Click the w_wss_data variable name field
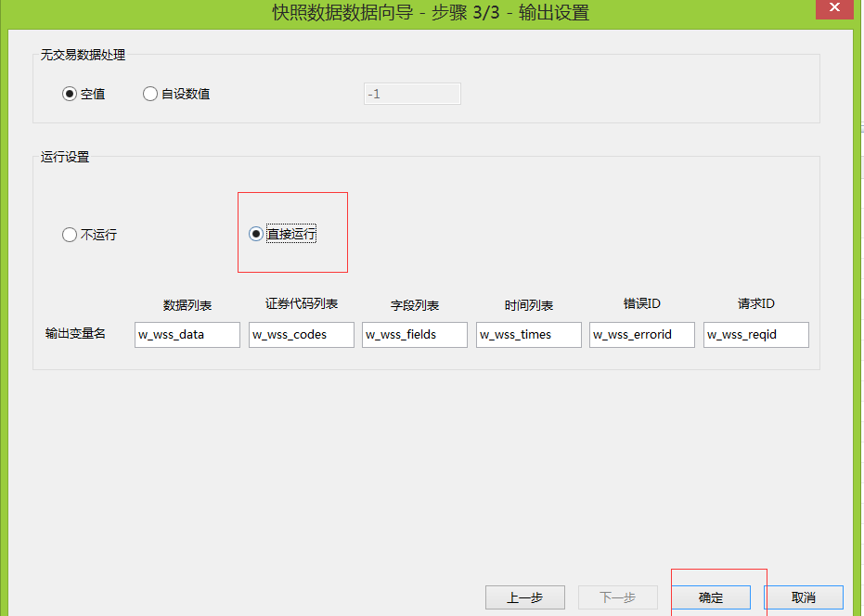 [187, 335]
